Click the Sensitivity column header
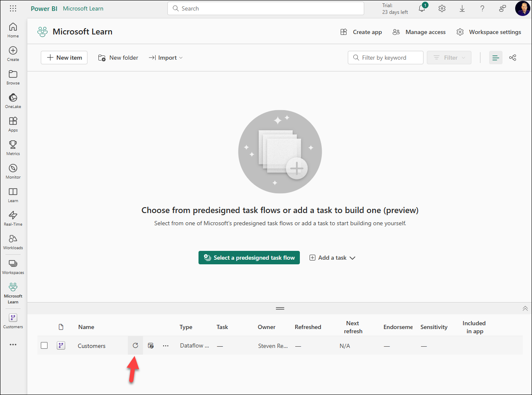The height and width of the screenshot is (395, 532). pyautogui.click(x=434, y=327)
